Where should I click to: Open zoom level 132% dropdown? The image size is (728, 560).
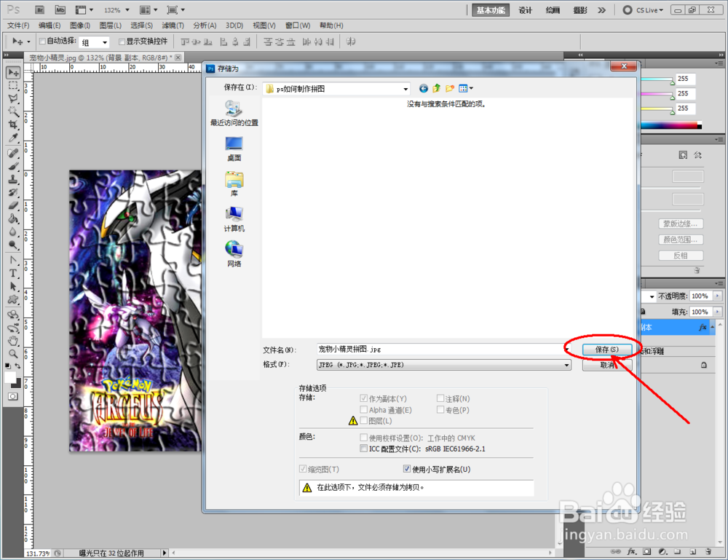click(127, 9)
